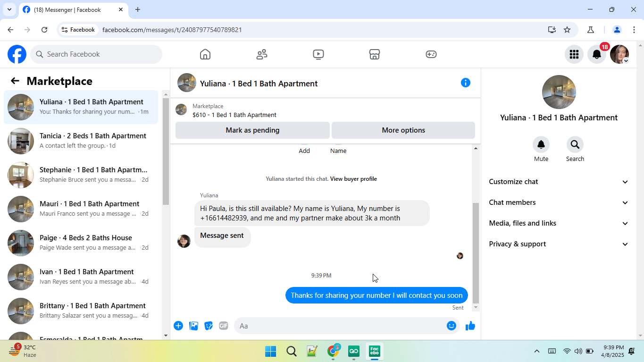
Task: Open conversation information icon in chat header
Action: pyautogui.click(x=466, y=83)
